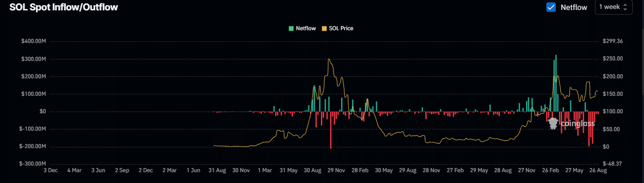Image resolution: width=644 pixels, height=183 pixels.
Task: Click the 3 Dec date label
Action: (50, 171)
